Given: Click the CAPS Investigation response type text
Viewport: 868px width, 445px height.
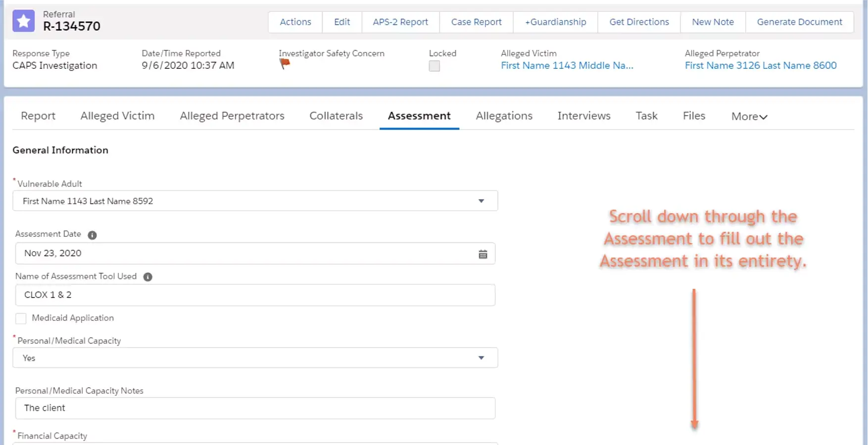Looking at the screenshot, I should tap(54, 65).
